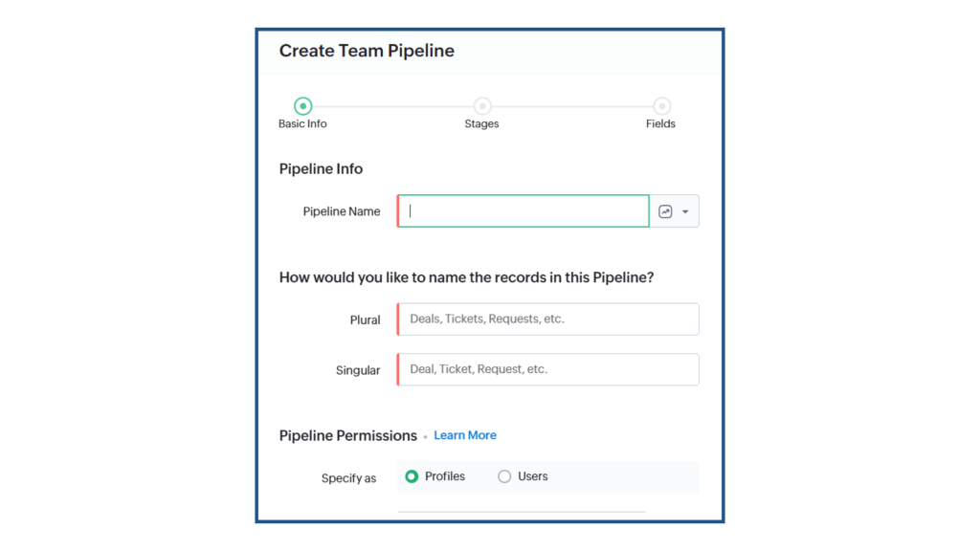Click into the Singular record name field
Image resolution: width=980 pixels, height=551 pixels.
(x=548, y=369)
